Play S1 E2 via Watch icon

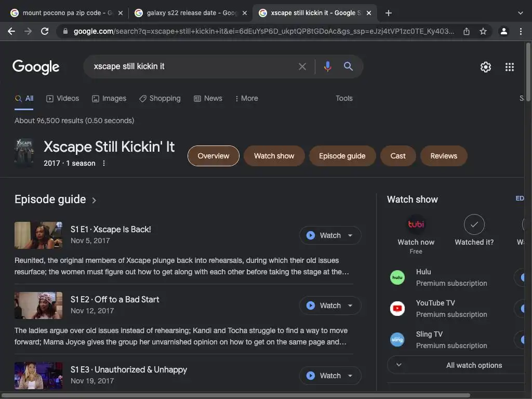click(x=311, y=305)
